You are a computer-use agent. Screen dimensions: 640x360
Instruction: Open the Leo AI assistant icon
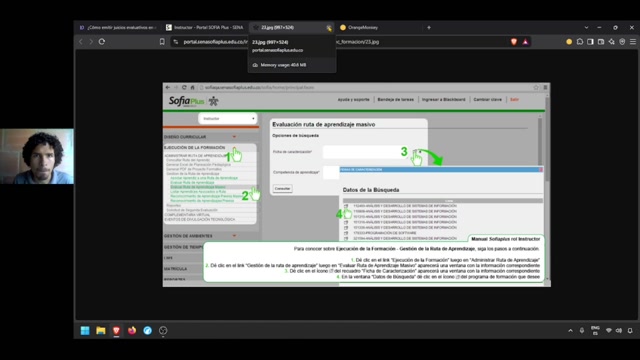click(x=611, y=42)
